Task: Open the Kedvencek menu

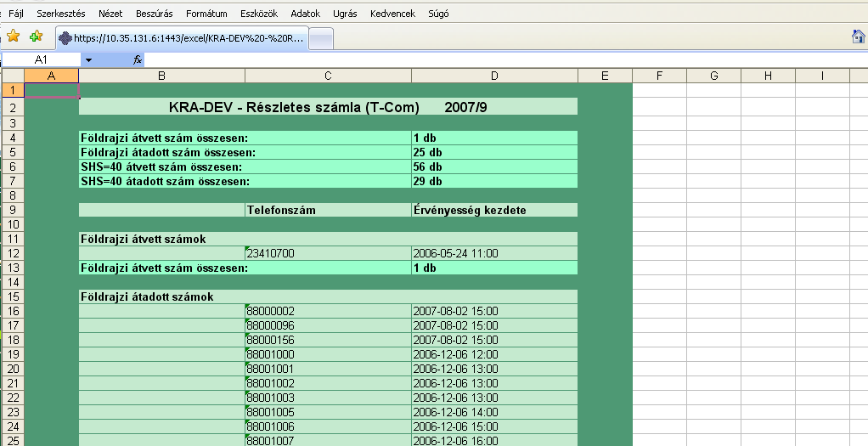Action: [x=393, y=14]
